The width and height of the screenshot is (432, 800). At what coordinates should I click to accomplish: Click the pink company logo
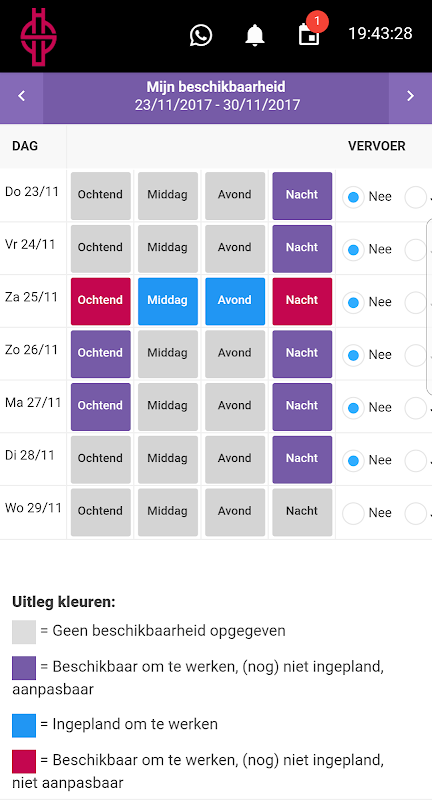(x=39, y=37)
